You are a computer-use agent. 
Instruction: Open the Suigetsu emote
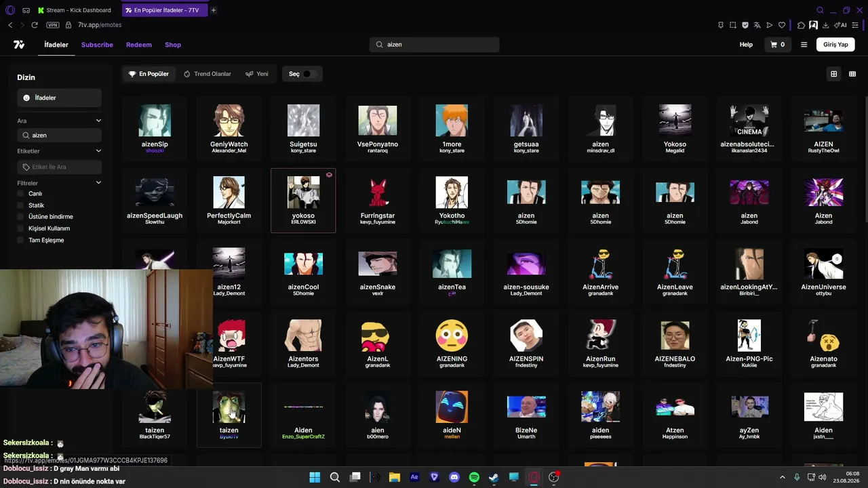click(303, 128)
